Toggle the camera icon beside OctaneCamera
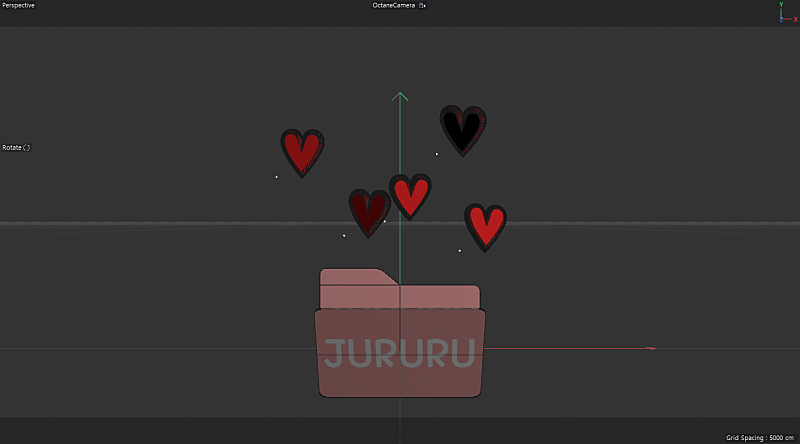 tap(422, 6)
